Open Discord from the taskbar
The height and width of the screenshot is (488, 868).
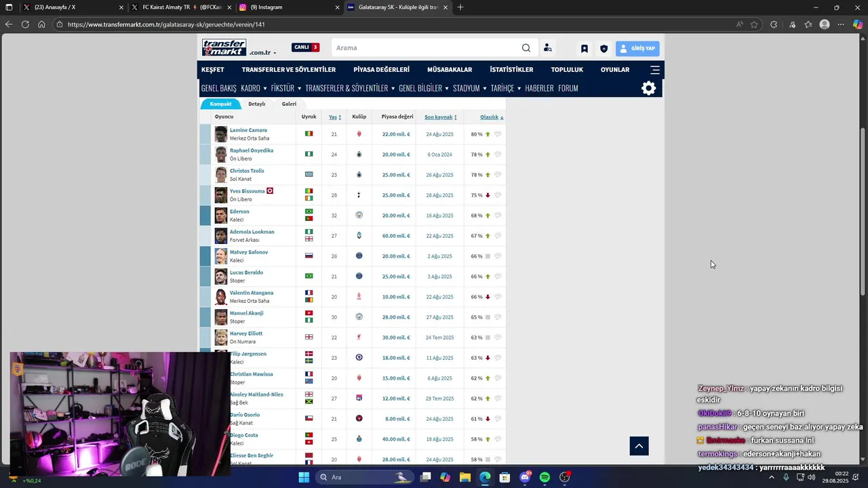(525, 477)
